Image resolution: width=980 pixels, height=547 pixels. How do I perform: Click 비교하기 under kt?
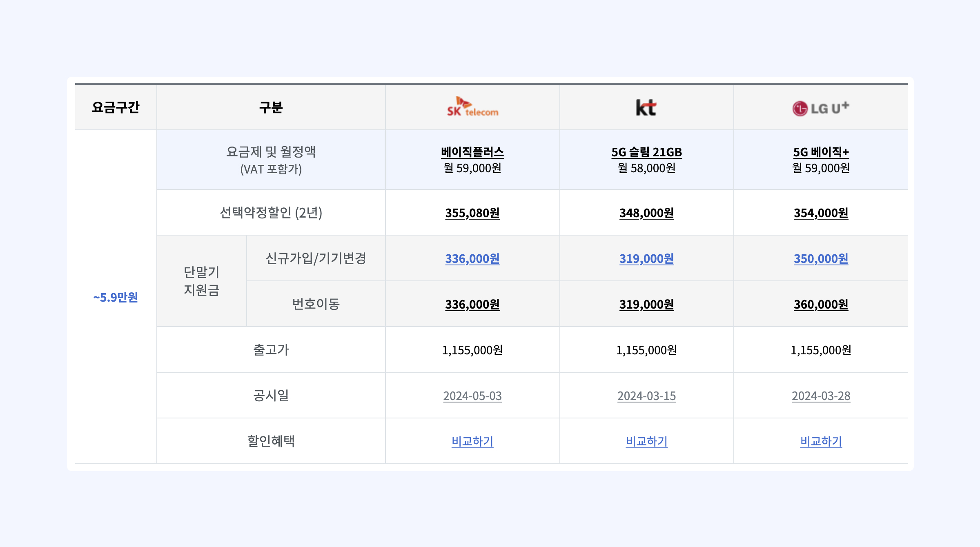(647, 441)
